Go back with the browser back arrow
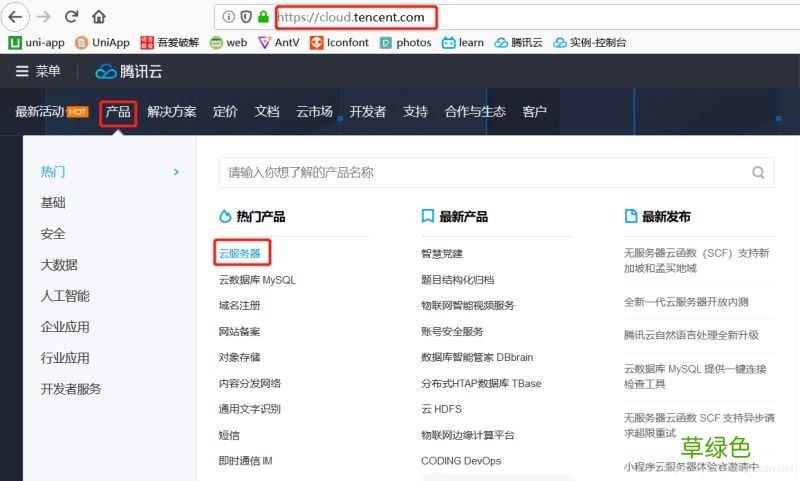Viewport: 800px width, 481px height. (x=15, y=17)
